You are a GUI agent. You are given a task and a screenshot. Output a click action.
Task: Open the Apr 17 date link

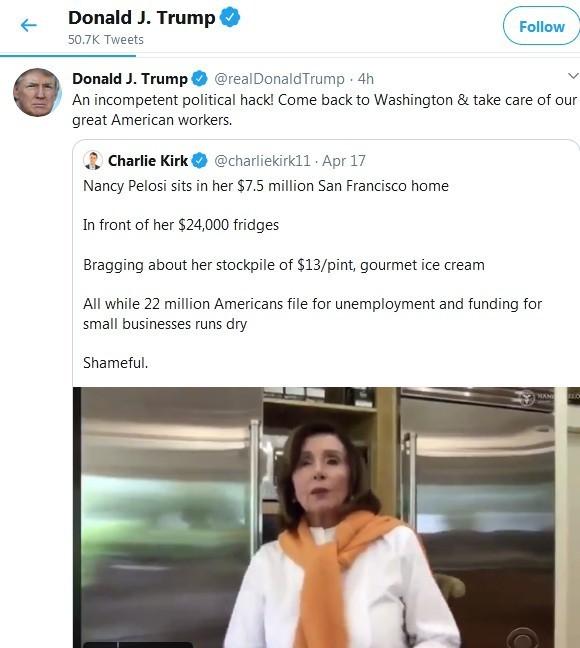tap(344, 161)
